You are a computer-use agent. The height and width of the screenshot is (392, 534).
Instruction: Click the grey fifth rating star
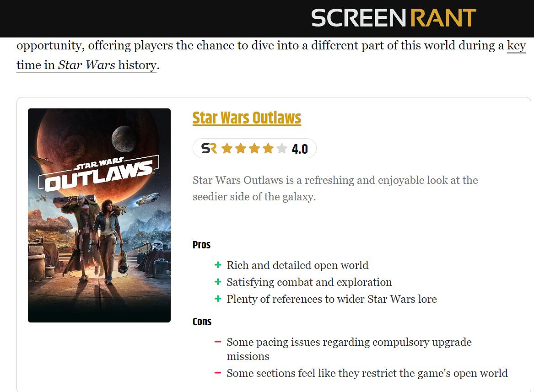[x=282, y=149]
